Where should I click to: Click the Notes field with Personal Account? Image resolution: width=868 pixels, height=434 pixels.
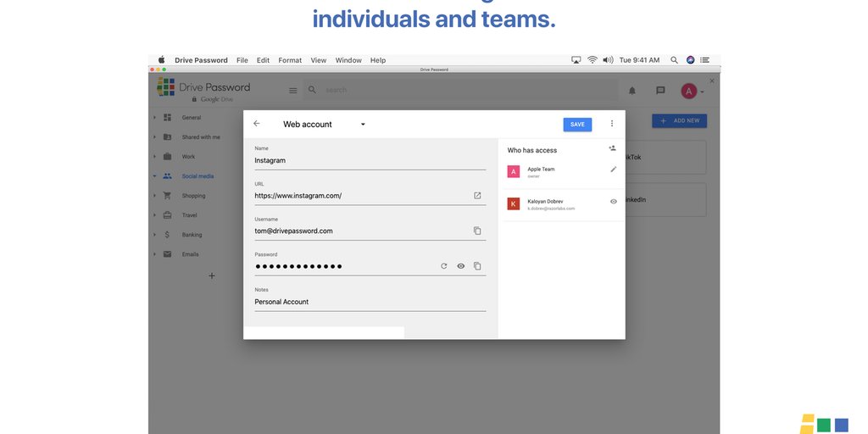point(370,302)
